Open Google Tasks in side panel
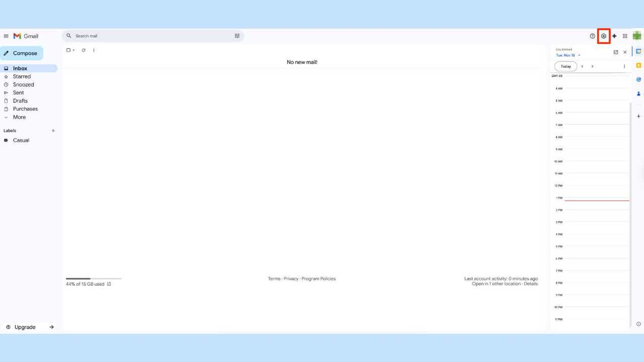The image size is (644, 362). [638, 80]
